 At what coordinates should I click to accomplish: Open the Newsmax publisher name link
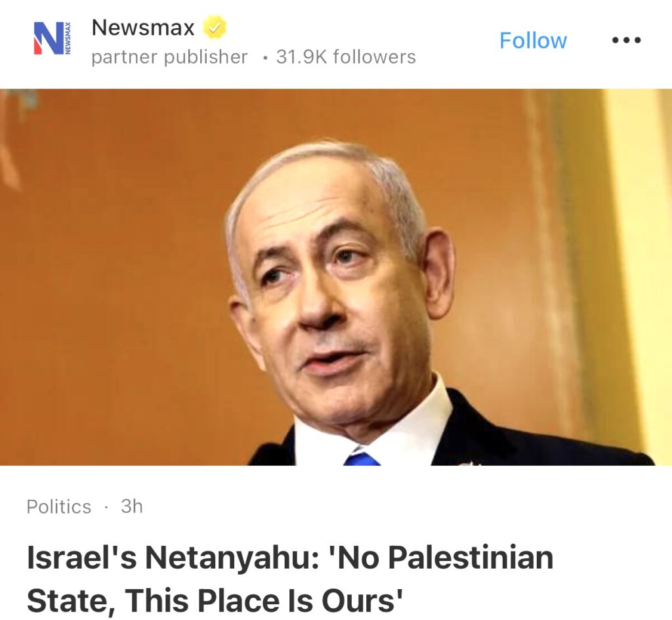click(x=143, y=28)
